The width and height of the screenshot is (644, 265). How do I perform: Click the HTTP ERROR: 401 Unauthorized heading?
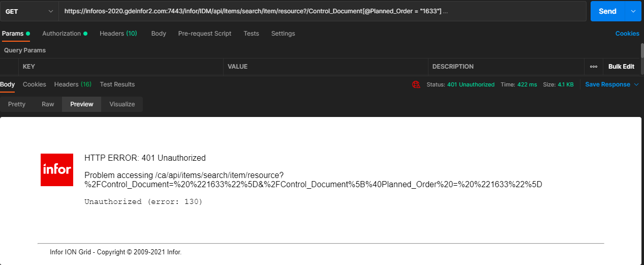pos(145,158)
